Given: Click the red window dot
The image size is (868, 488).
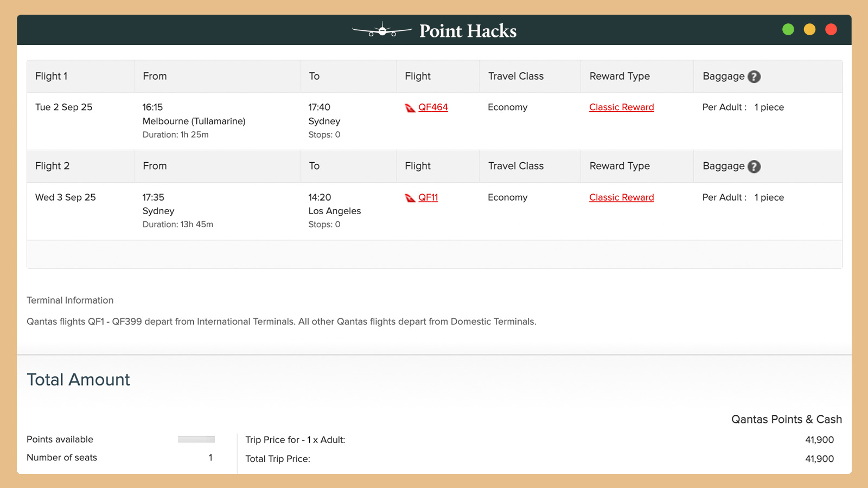Looking at the screenshot, I should pyautogui.click(x=831, y=29).
